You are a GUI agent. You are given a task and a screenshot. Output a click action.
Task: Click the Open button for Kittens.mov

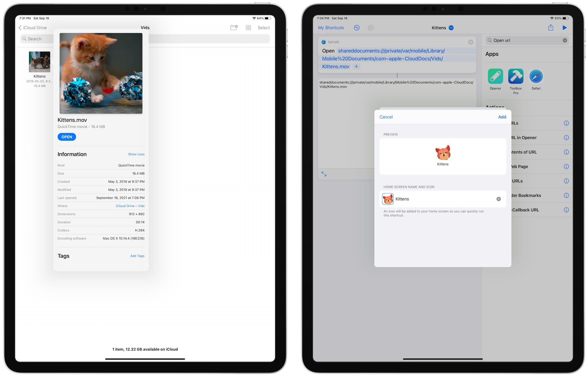[66, 137]
